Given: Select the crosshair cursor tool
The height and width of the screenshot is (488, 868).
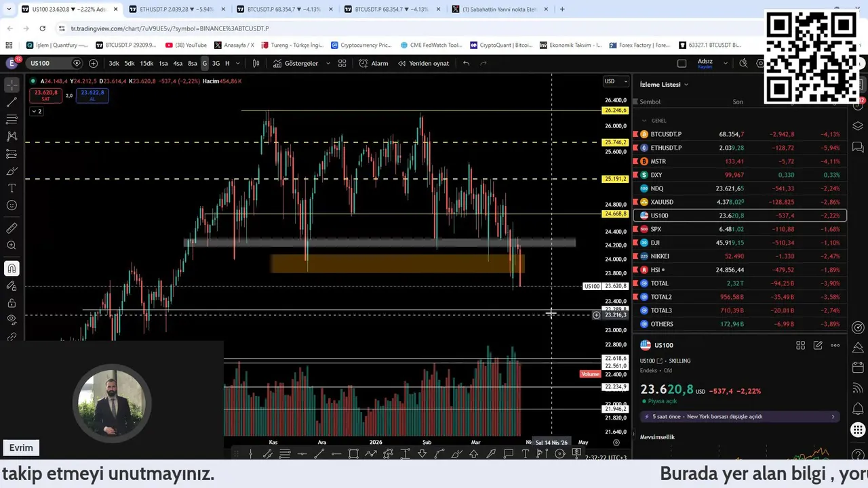Looking at the screenshot, I should (x=12, y=85).
